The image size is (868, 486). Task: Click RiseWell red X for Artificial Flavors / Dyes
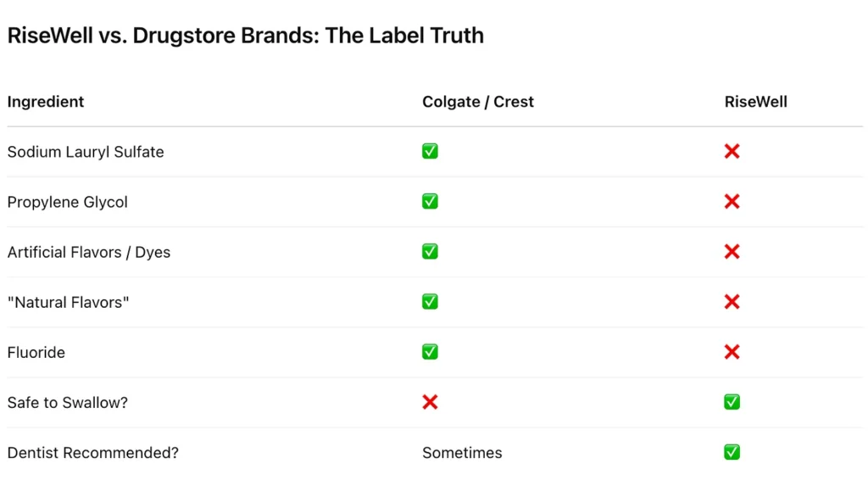click(x=732, y=252)
